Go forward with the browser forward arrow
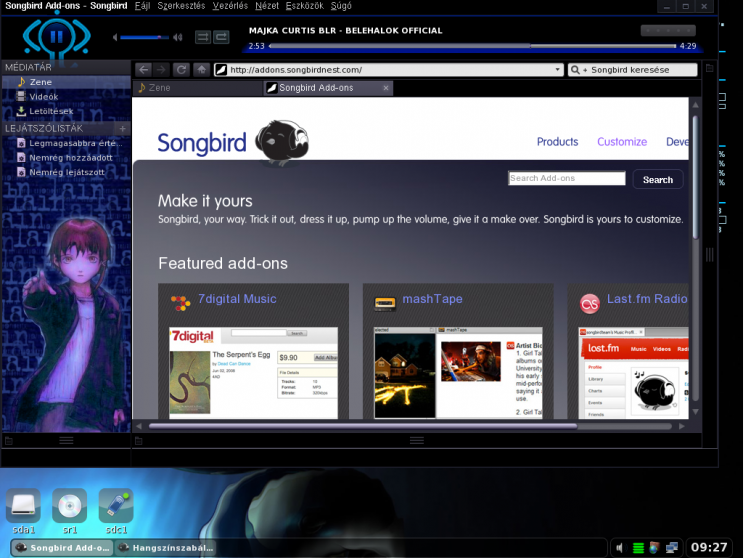This screenshot has height=558, width=744. (x=162, y=70)
